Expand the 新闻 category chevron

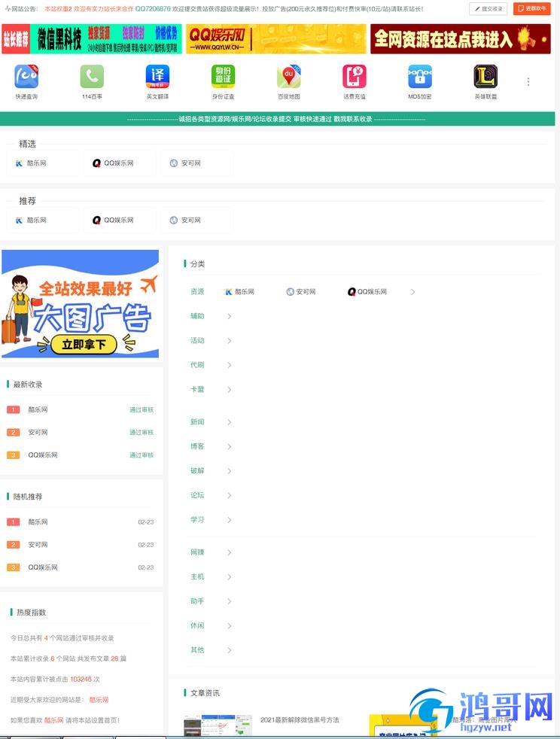click(x=229, y=422)
